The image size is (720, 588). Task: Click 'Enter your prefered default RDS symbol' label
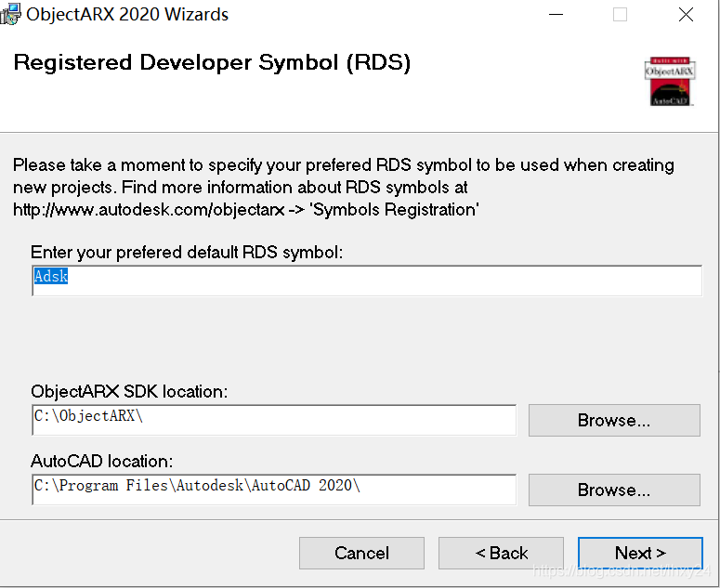pos(187,252)
